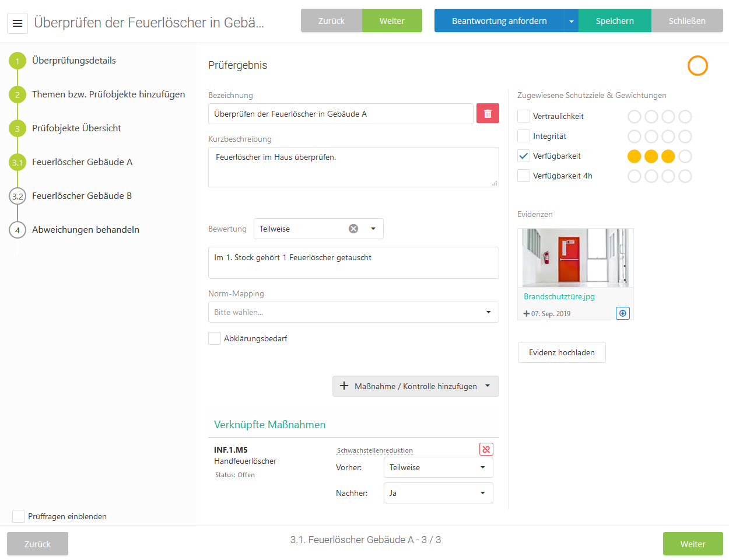Click Evidenz hochladen button
The width and height of the screenshot is (729, 560).
[x=562, y=352]
